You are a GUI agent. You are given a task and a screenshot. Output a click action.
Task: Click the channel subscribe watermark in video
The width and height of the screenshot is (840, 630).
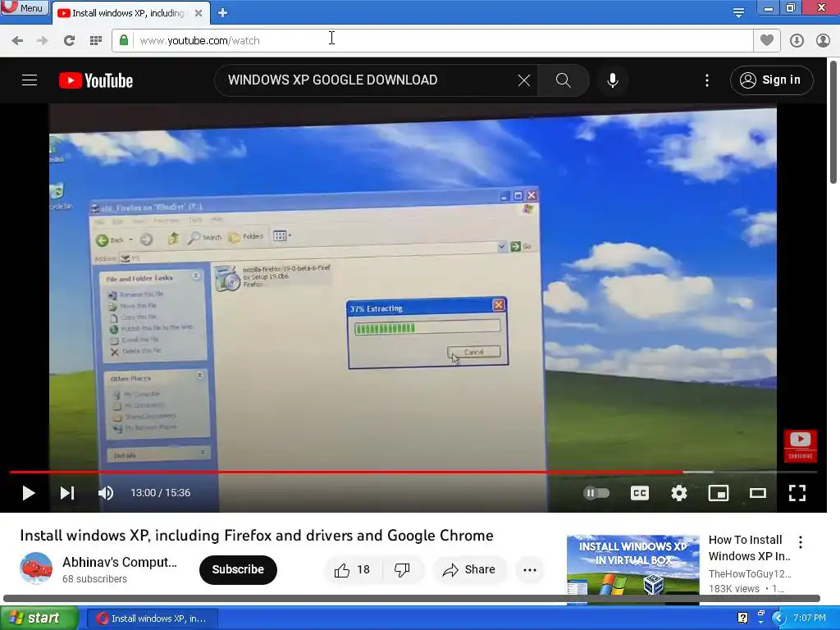(x=801, y=445)
